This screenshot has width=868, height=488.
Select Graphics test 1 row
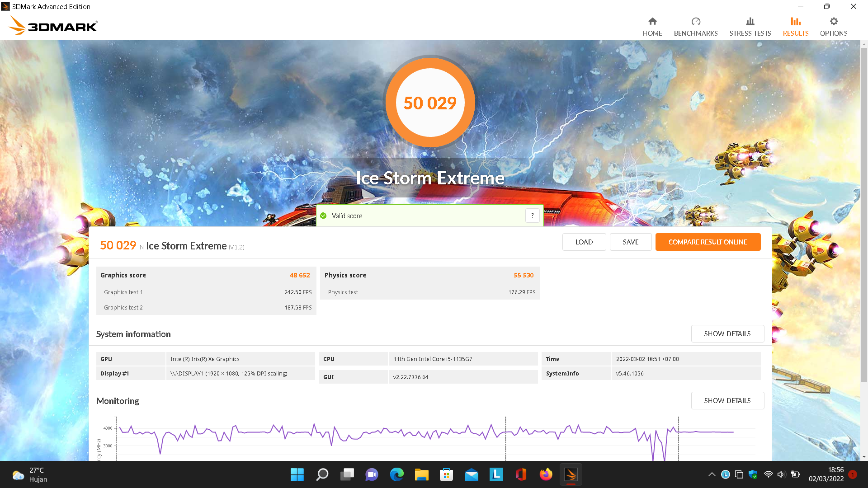click(206, 292)
